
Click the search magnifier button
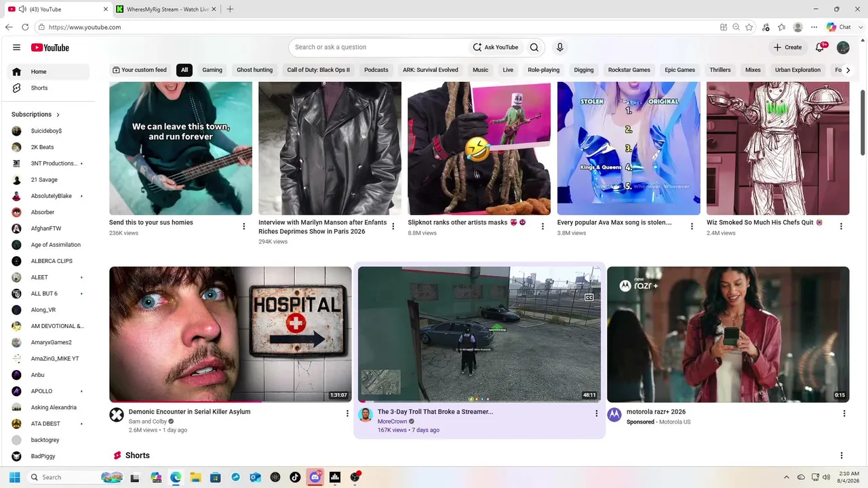(x=534, y=47)
